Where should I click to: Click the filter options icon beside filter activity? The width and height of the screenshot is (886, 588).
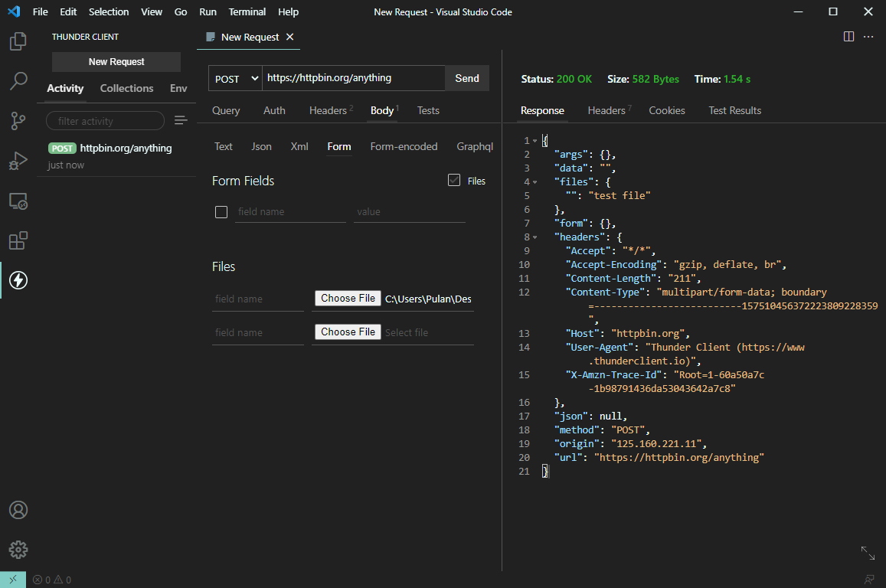pyautogui.click(x=181, y=120)
